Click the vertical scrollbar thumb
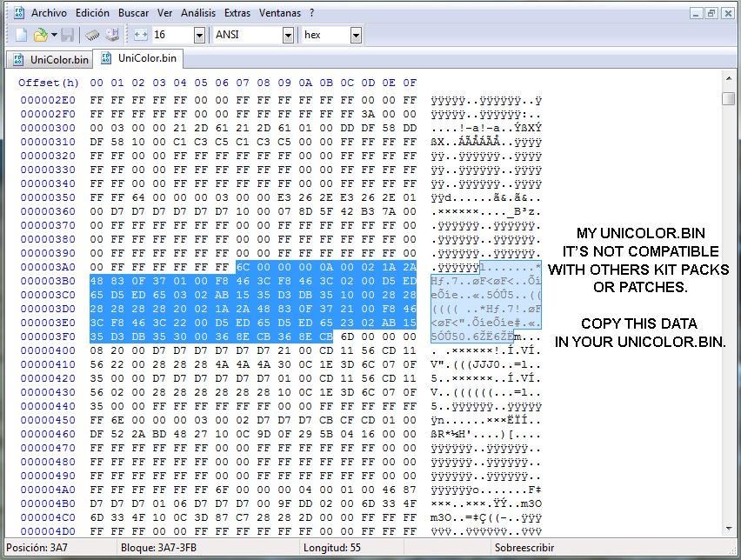 [x=728, y=98]
